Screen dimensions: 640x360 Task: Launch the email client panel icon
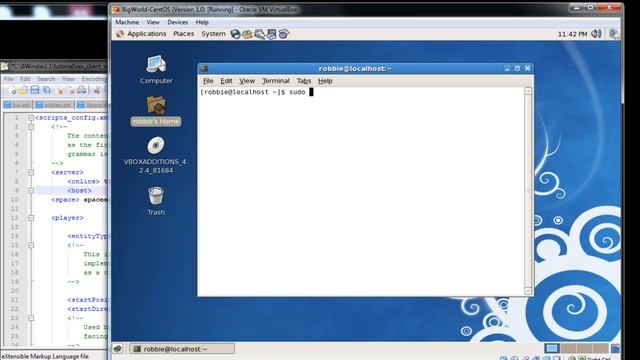click(247, 34)
